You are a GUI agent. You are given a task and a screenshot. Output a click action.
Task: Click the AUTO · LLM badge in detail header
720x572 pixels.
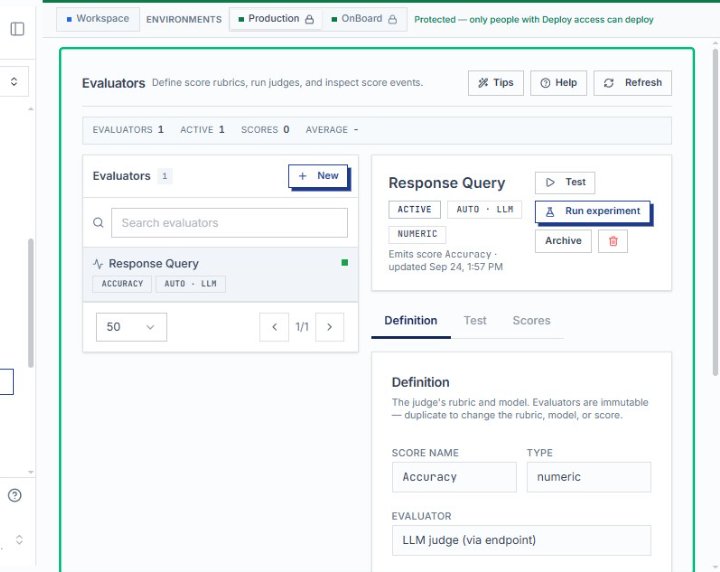click(x=484, y=209)
